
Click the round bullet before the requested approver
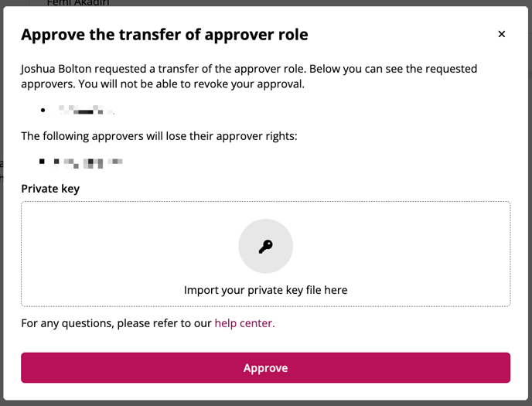click(43, 111)
